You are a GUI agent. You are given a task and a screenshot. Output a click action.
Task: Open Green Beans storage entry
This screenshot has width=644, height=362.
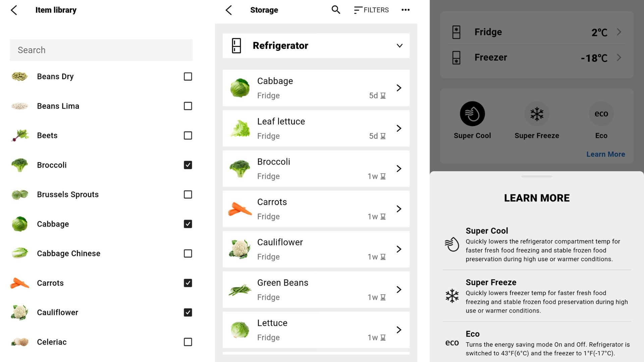(316, 290)
